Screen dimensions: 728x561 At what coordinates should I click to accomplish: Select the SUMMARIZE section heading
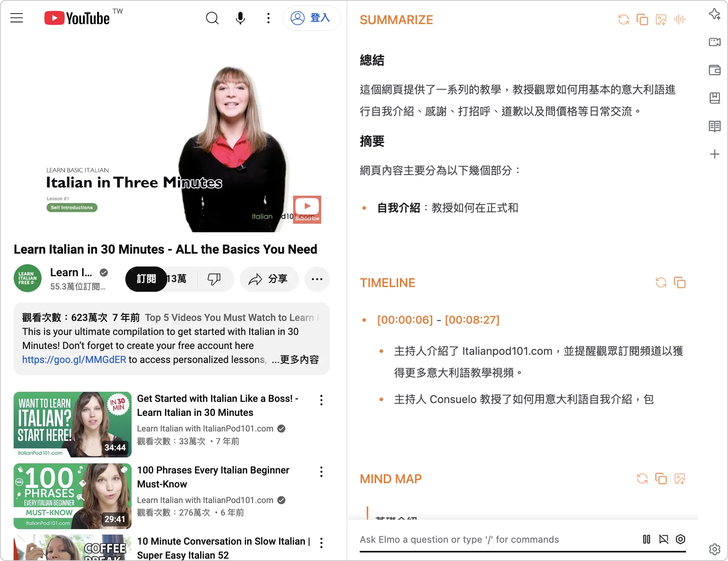(396, 20)
